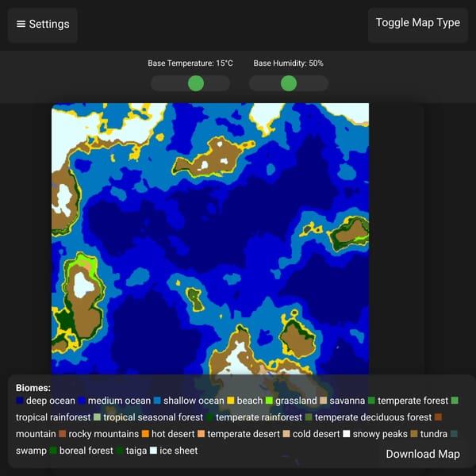Click the 'mountain' legend label
The height and width of the screenshot is (476, 476).
(36, 434)
